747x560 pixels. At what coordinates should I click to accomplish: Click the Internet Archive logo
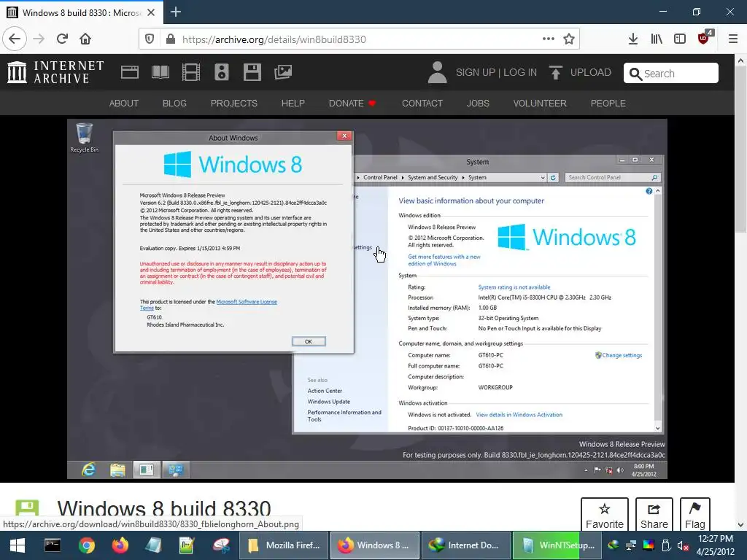(55, 72)
